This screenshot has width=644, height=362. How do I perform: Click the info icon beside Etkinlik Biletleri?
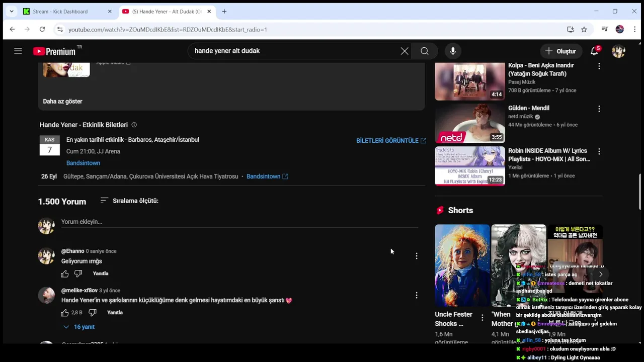(134, 125)
